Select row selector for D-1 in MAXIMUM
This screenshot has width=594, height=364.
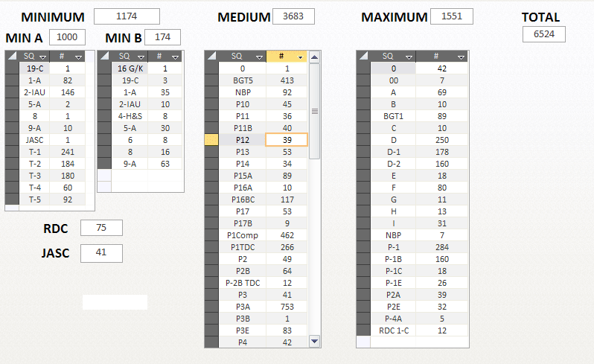point(364,152)
